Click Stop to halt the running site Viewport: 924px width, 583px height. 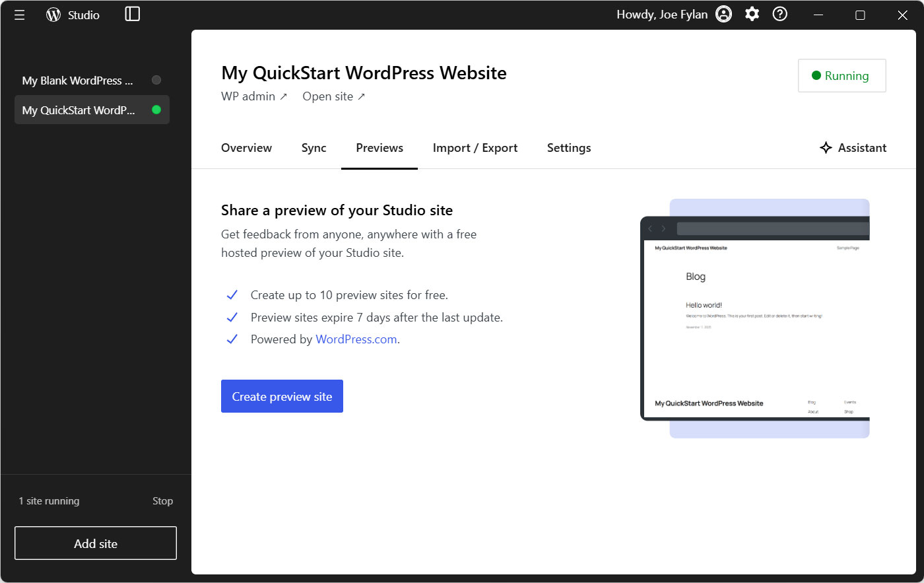(x=162, y=500)
